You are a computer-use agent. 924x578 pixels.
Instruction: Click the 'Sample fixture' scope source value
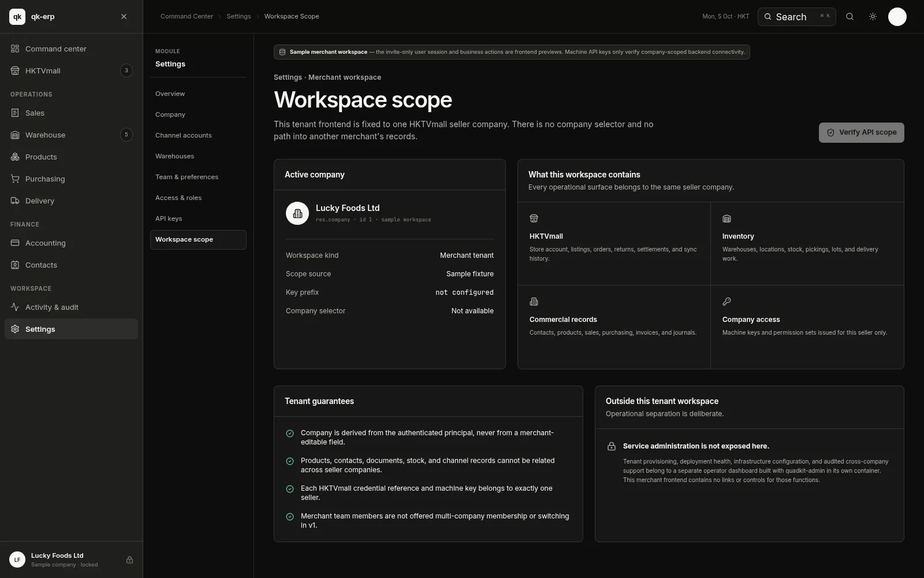coord(470,274)
